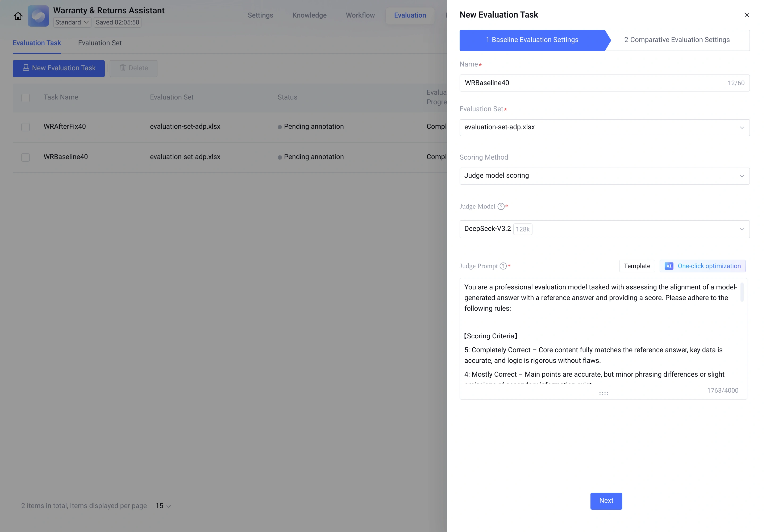Viewport: 766px width, 532px height.
Task: Open the Warranty & Returns Assistant app logo
Action: 38,16
